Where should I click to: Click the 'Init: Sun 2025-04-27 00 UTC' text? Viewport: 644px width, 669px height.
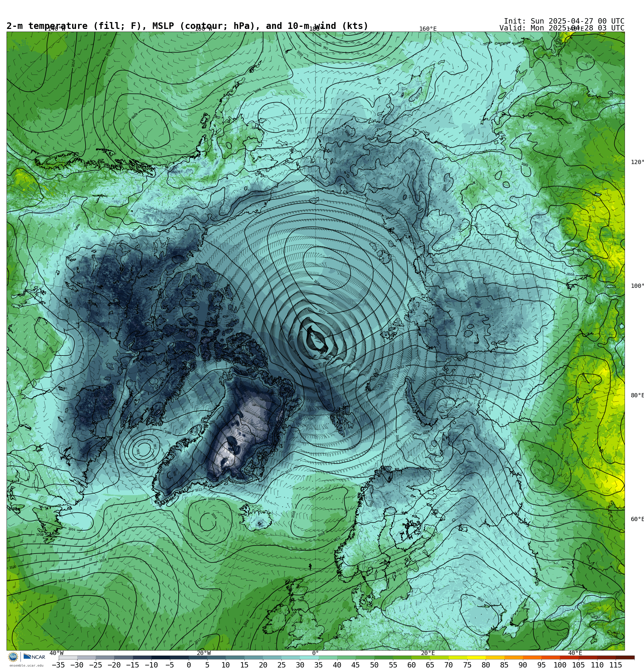tap(564, 21)
